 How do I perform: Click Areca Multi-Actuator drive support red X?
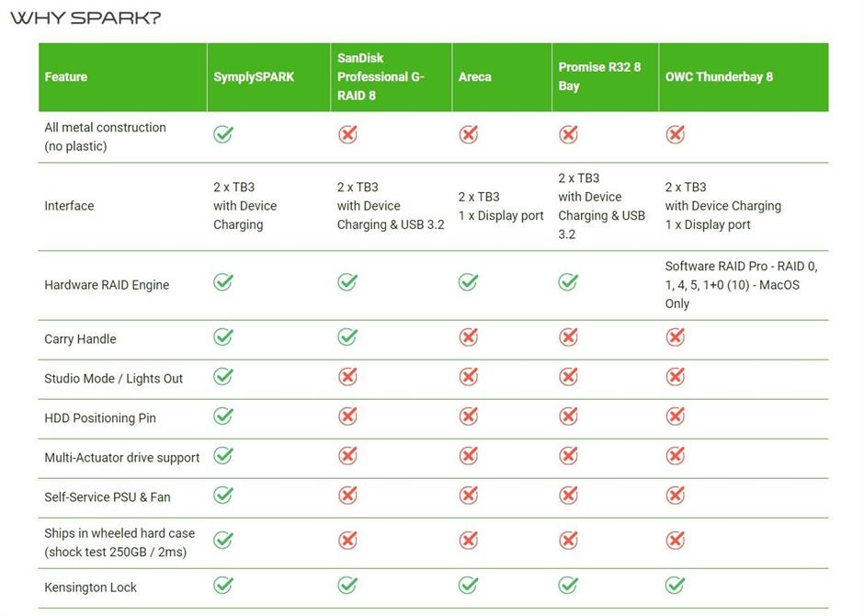coord(468,456)
